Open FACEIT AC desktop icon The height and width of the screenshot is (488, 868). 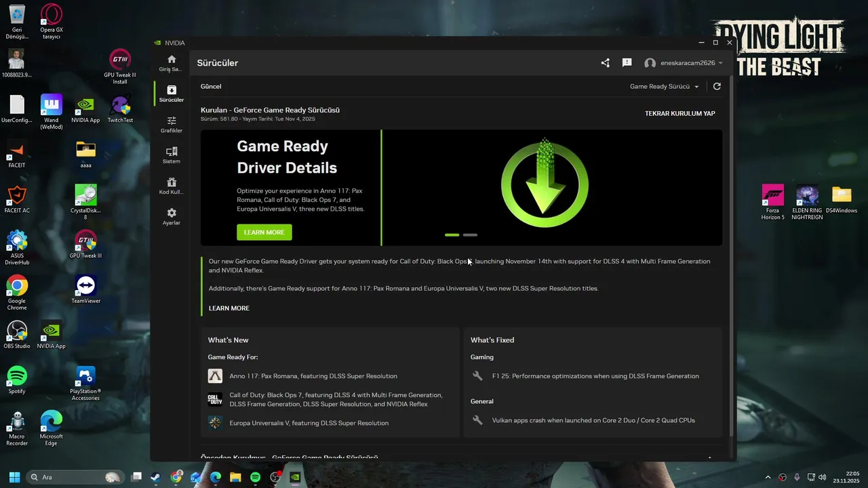click(x=17, y=199)
